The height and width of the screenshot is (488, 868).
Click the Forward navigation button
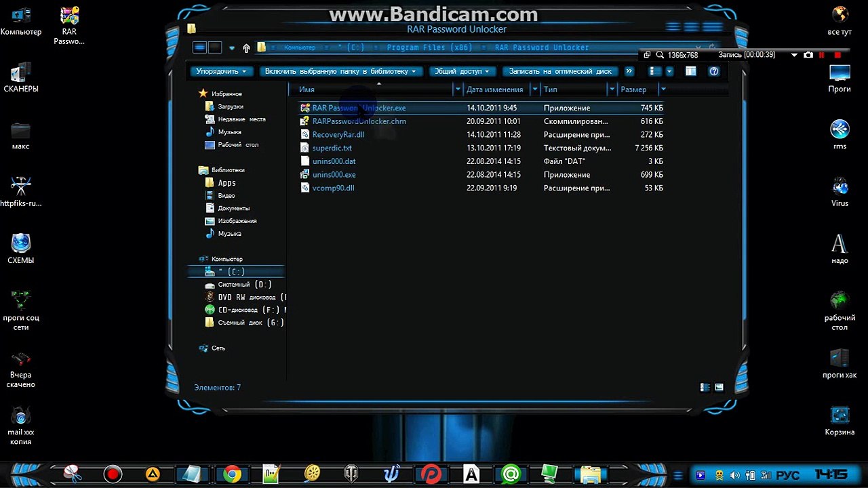[215, 47]
